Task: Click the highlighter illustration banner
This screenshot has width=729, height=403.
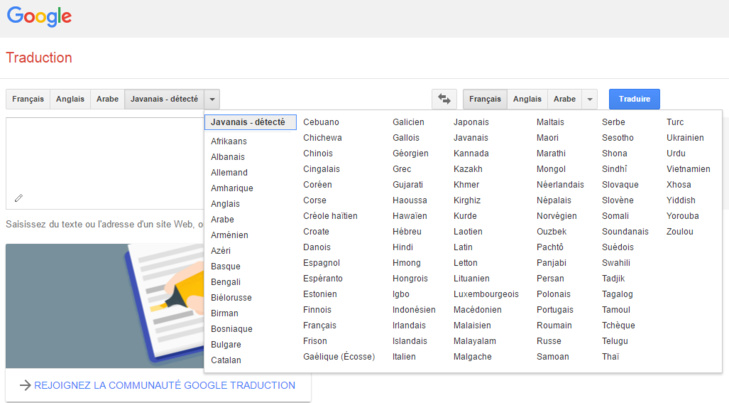Action: coord(105,306)
